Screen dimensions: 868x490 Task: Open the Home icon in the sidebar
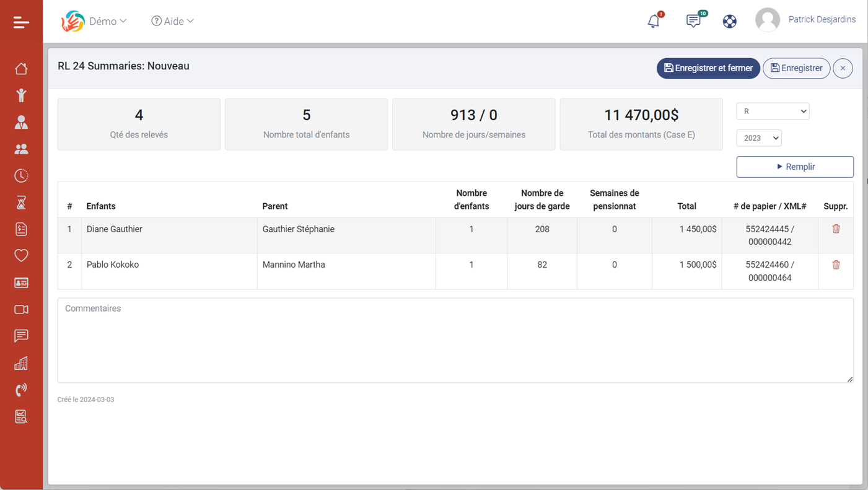pyautogui.click(x=21, y=68)
